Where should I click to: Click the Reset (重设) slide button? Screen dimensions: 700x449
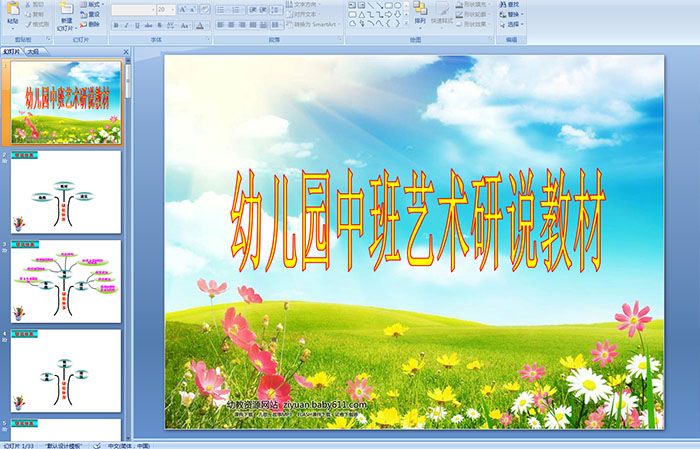tap(90, 14)
